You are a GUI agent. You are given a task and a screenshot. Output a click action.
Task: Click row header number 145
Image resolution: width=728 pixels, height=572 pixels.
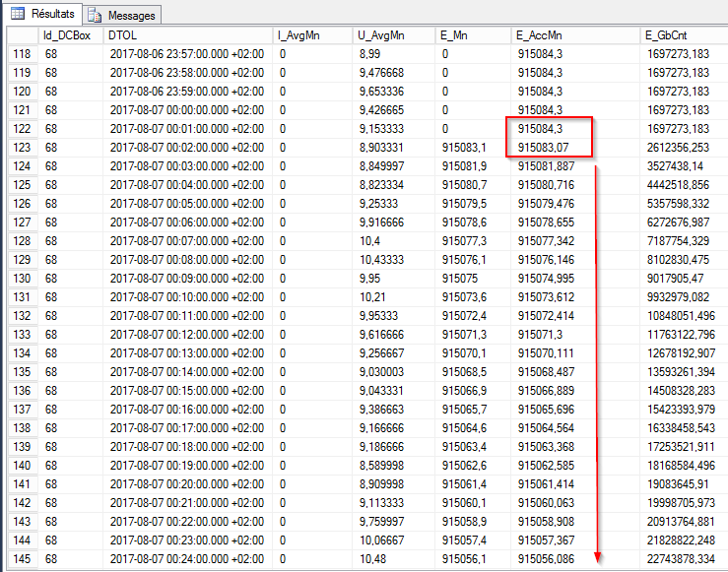click(x=23, y=559)
